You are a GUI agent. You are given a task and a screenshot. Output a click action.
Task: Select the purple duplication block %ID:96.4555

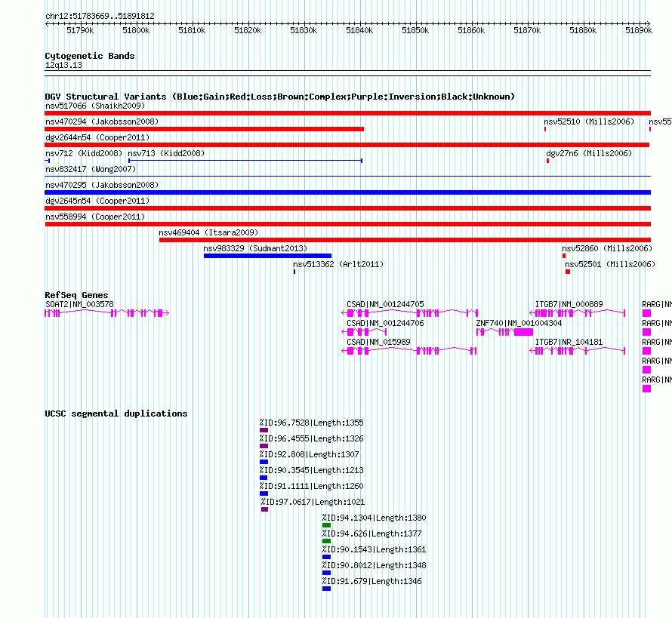click(264, 446)
